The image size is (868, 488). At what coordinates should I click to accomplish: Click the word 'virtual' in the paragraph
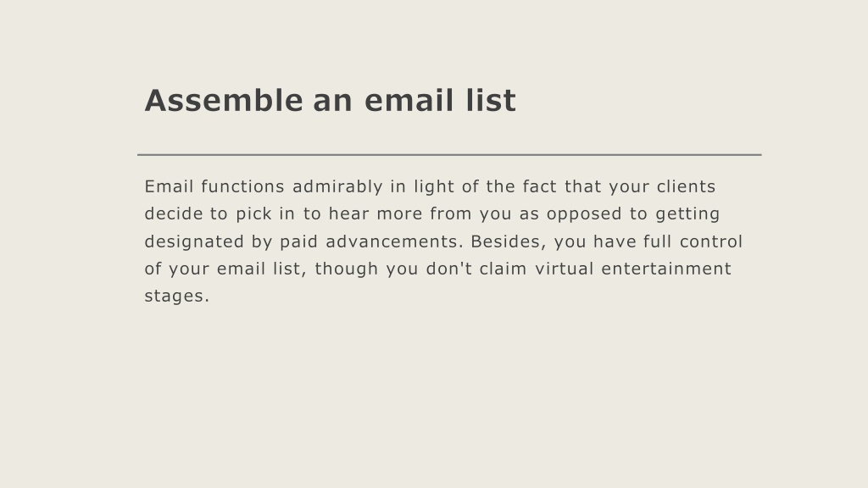[x=564, y=269]
